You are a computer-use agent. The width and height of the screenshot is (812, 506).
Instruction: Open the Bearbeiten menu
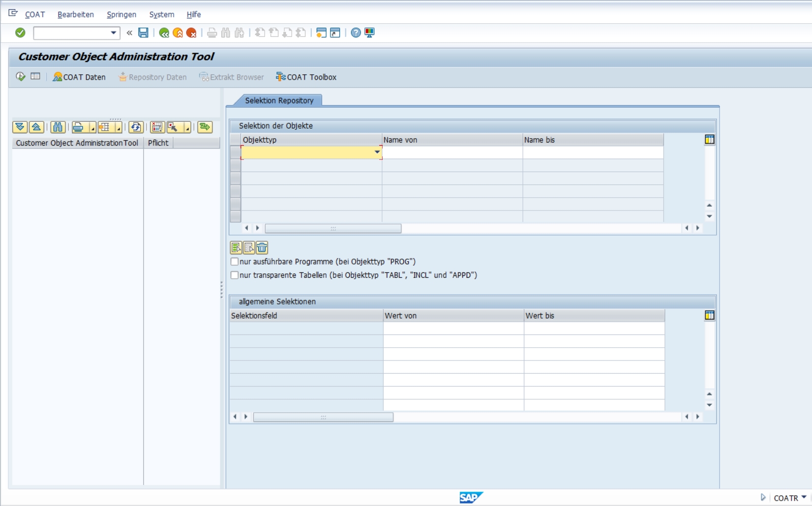76,15
